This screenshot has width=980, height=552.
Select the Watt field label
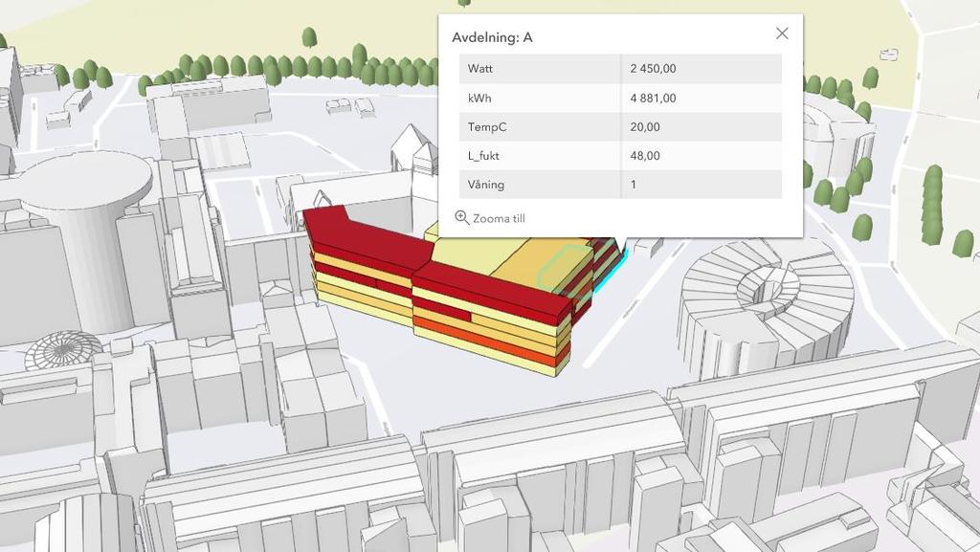point(480,69)
